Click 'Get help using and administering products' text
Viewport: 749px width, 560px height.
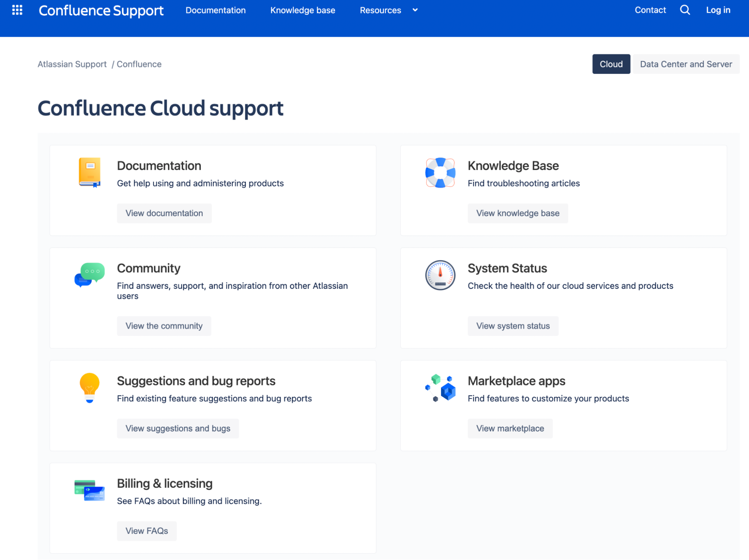click(200, 183)
